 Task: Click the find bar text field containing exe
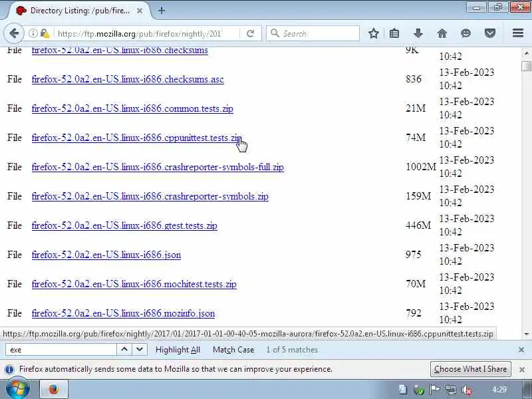coord(61,350)
